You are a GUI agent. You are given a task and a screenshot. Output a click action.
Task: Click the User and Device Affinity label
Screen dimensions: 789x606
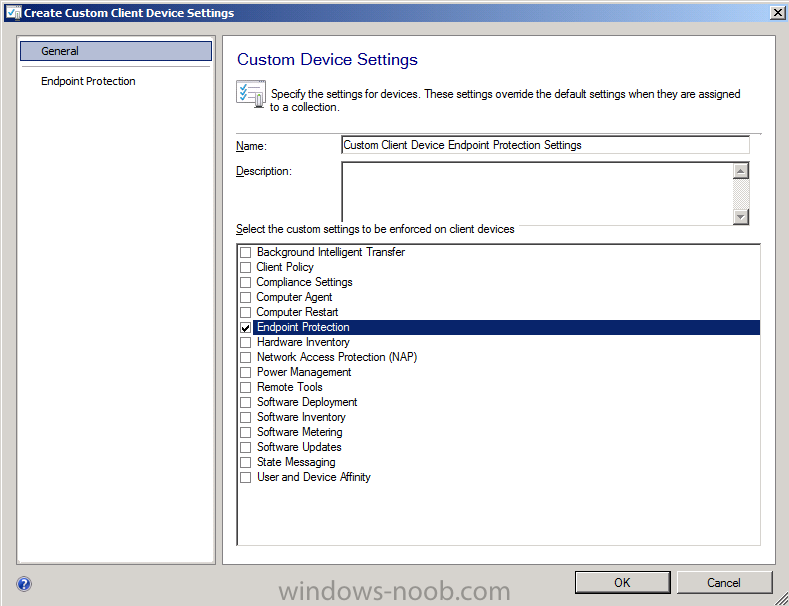(x=313, y=477)
